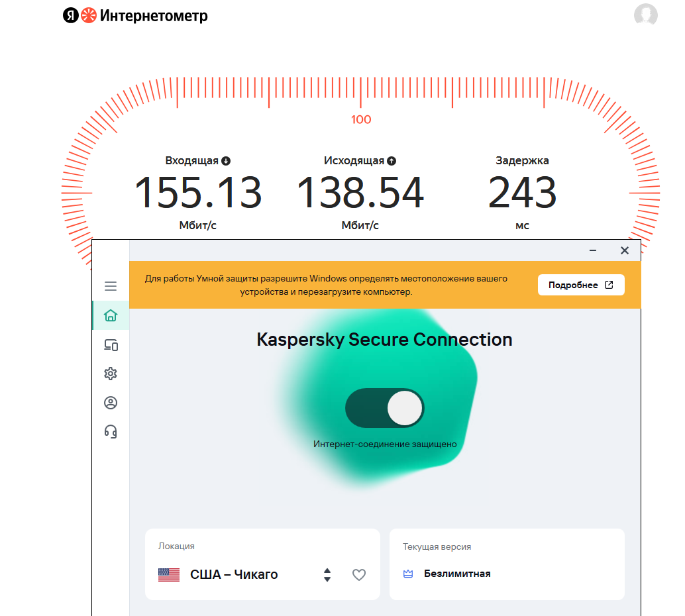This screenshot has height=616, width=685.
Task: Add США – Чикаго to favorites heart
Action: pyautogui.click(x=358, y=574)
